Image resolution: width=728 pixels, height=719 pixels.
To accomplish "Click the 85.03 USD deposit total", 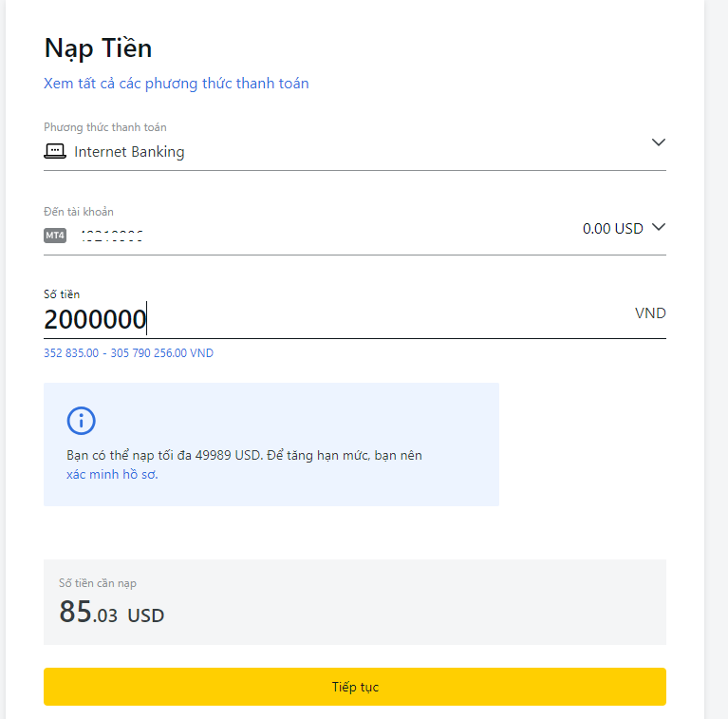I will coord(111,612).
